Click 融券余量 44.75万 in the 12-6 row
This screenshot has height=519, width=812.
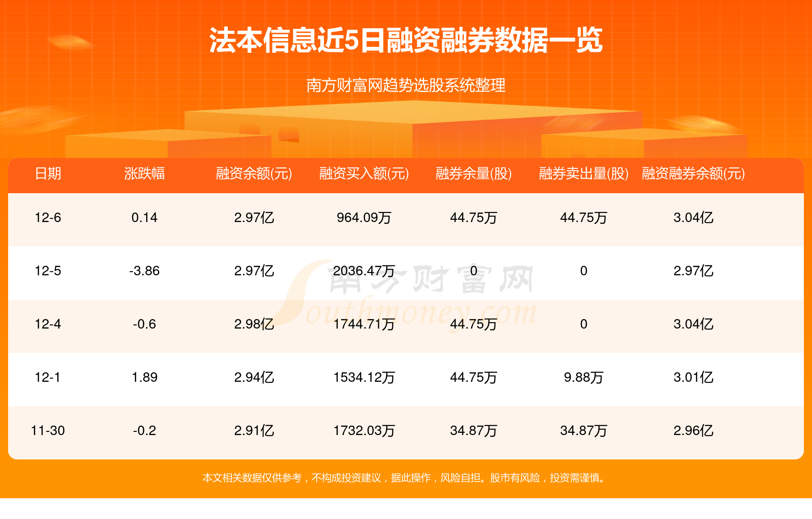(474, 218)
